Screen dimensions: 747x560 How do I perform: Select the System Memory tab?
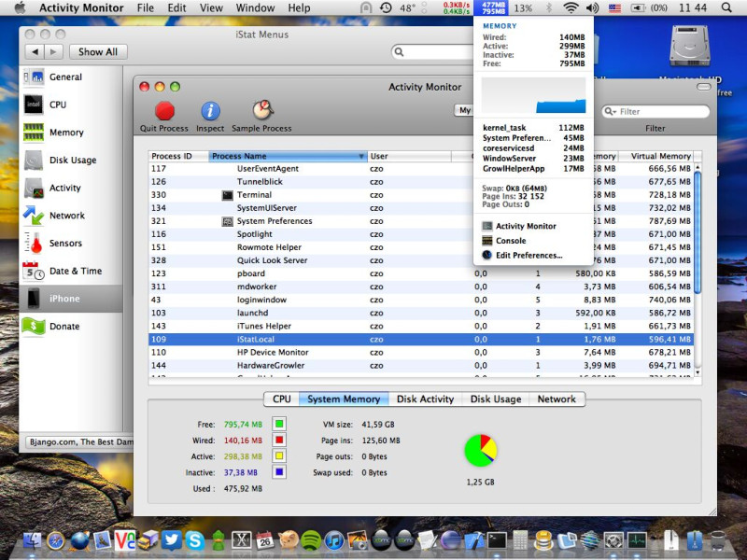click(x=344, y=399)
